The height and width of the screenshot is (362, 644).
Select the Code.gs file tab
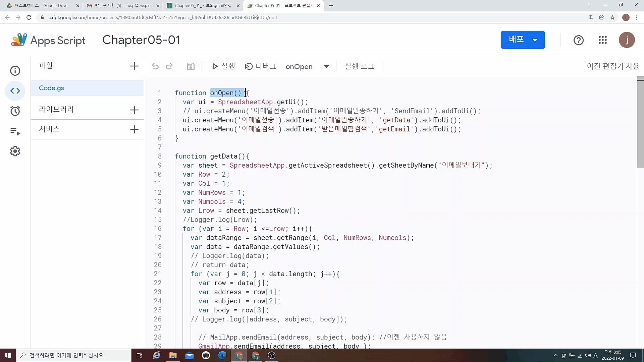pyautogui.click(x=51, y=88)
